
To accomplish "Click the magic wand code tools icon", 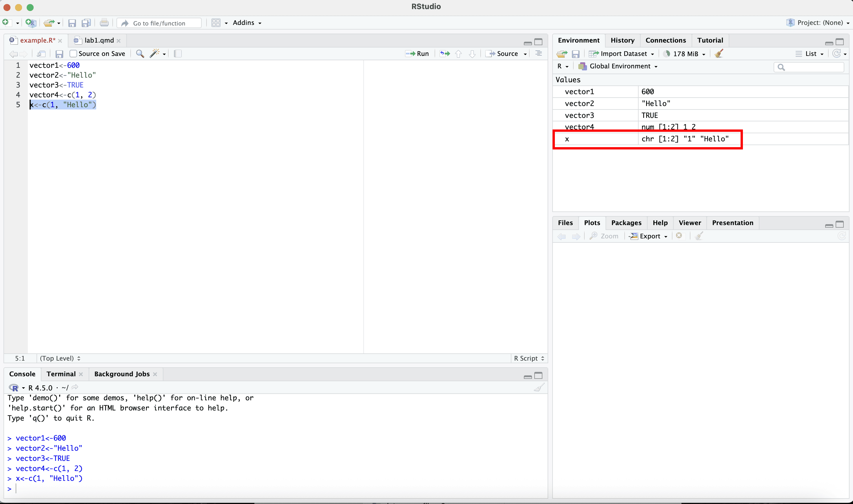I will click(155, 53).
